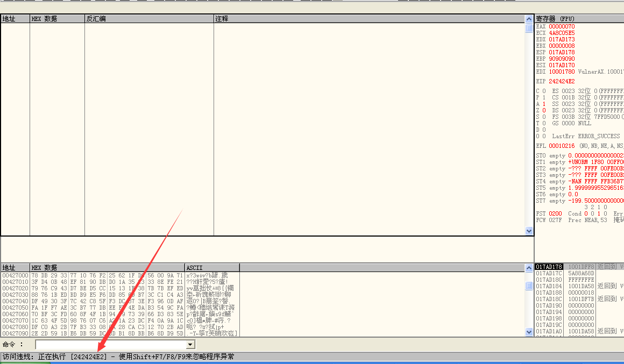
Task: Select the EIP register value 242424E2
Action: pos(562,81)
